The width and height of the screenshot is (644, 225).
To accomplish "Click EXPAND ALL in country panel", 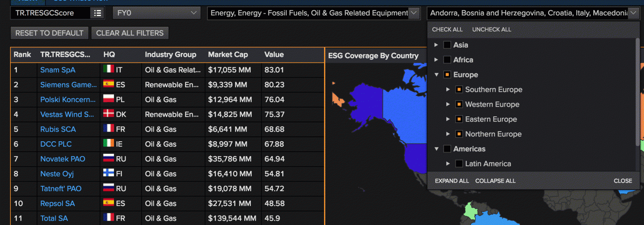I will pyautogui.click(x=452, y=181).
